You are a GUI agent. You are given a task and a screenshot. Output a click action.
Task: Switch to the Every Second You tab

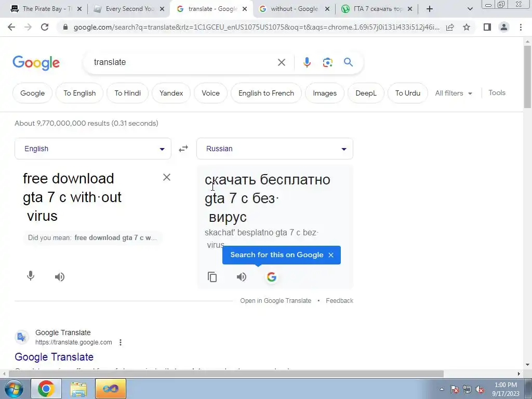pyautogui.click(x=129, y=9)
